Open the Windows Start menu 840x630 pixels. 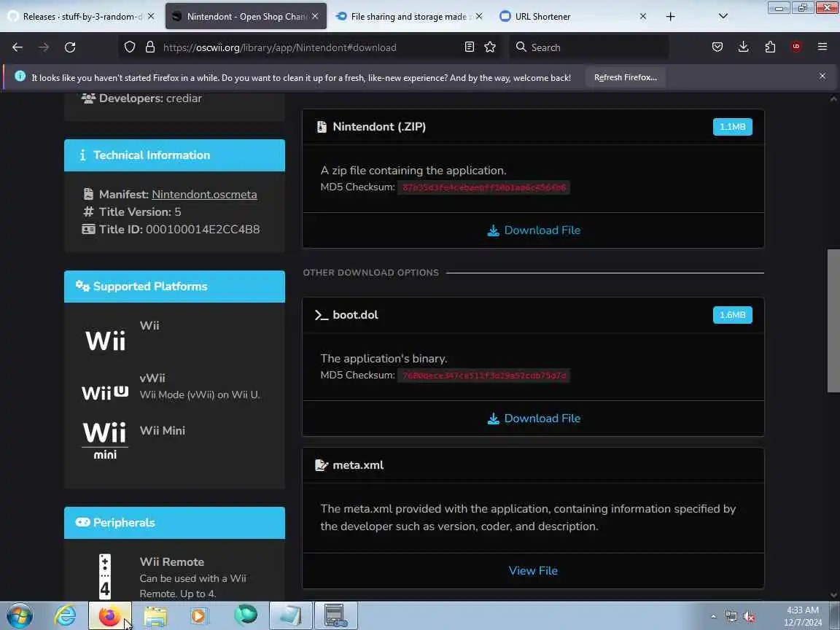[x=20, y=615]
